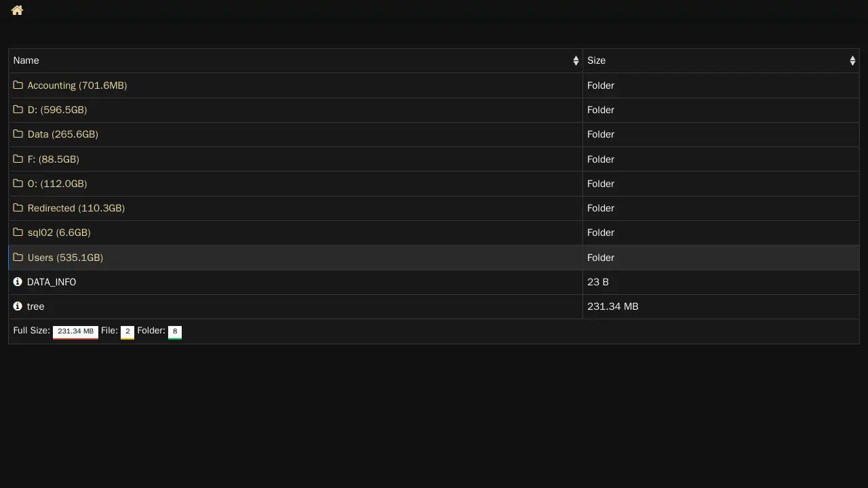
Task: Click the Folder count badge showing 8
Action: click(x=174, y=331)
